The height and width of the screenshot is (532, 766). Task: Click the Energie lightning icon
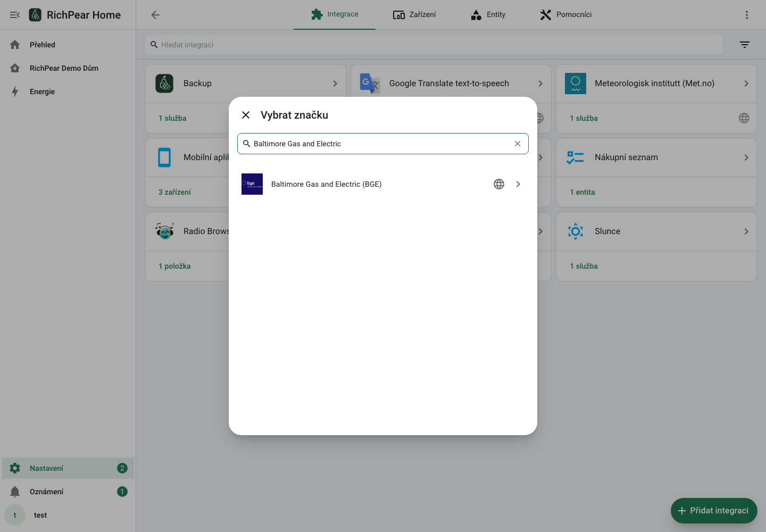click(x=15, y=92)
